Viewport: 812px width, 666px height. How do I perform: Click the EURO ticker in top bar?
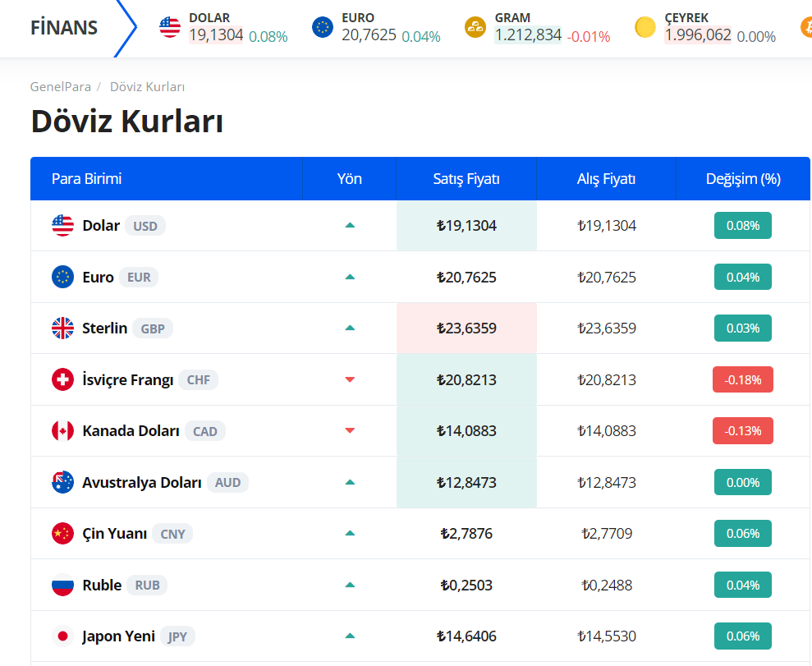point(376,27)
